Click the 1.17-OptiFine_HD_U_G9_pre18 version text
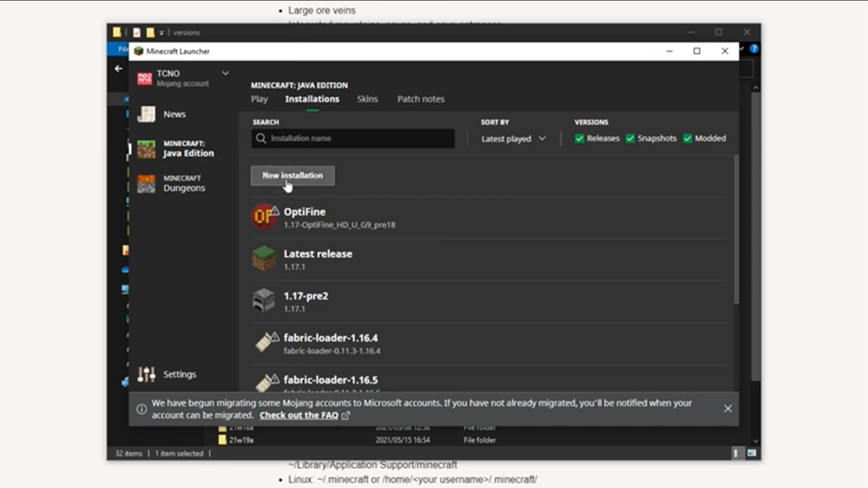The width and height of the screenshot is (868, 488). (x=339, y=225)
